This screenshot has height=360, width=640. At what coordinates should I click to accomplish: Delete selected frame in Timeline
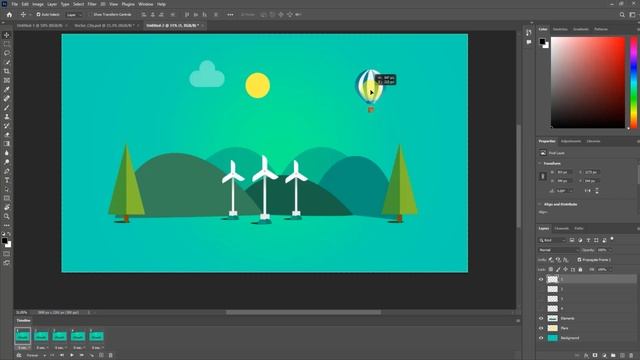click(x=111, y=356)
